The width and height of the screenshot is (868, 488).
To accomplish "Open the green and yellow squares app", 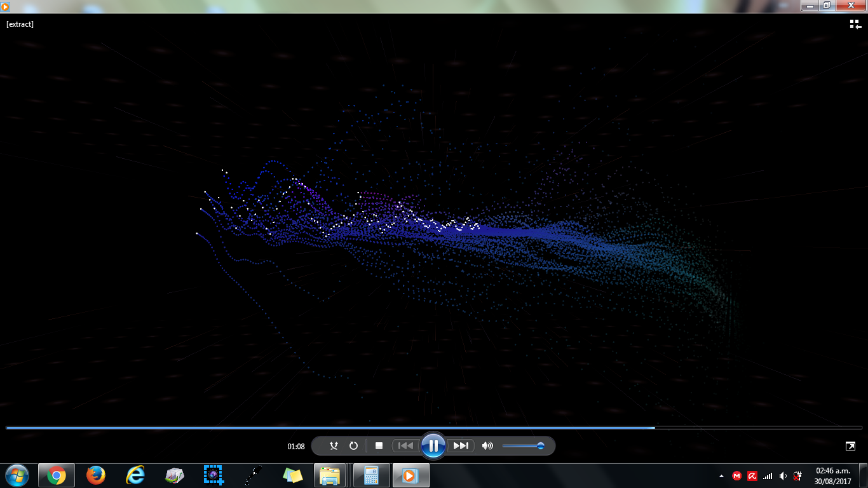I will [x=292, y=475].
